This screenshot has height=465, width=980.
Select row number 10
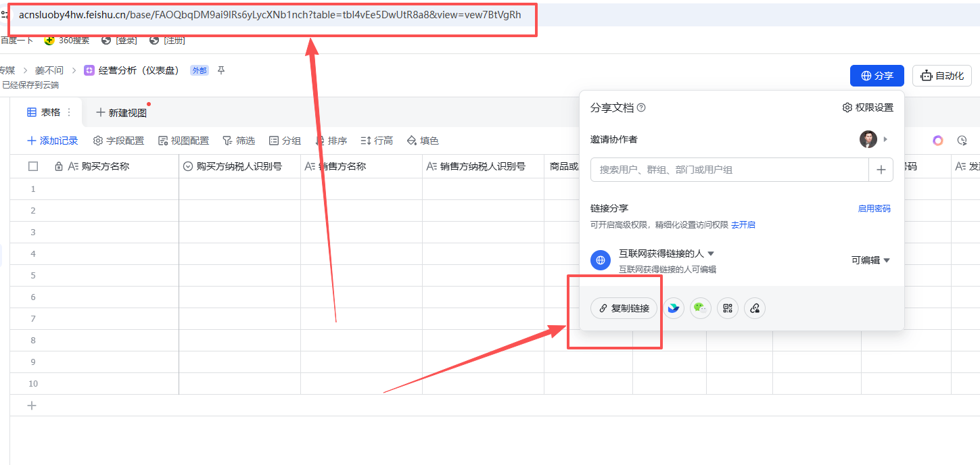point(33,384)
